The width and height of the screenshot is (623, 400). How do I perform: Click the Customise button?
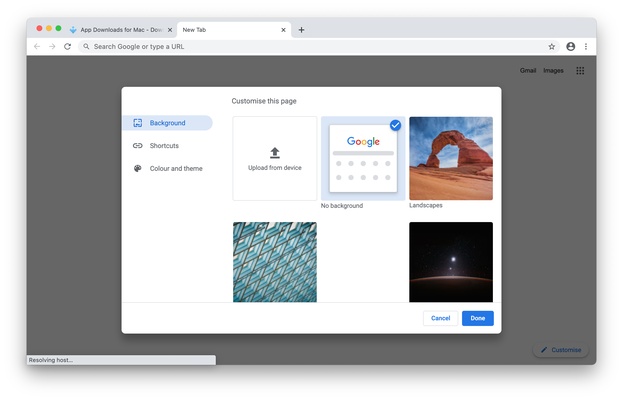pyautogui.click(x=561, y=350)
